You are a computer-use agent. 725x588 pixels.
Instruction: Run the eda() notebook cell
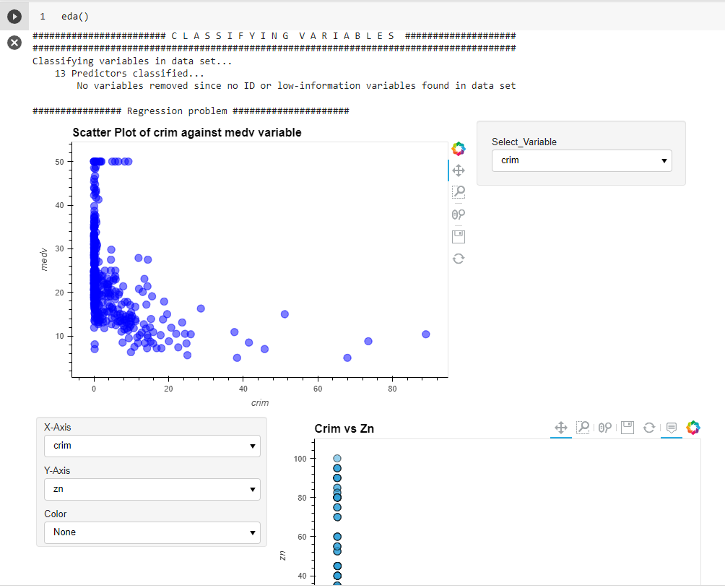[x=13, y=16]
